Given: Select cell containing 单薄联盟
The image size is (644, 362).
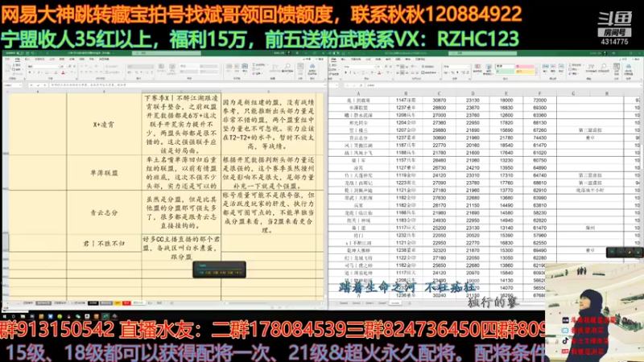Looking at the screenshot, I should coord(104,173).
